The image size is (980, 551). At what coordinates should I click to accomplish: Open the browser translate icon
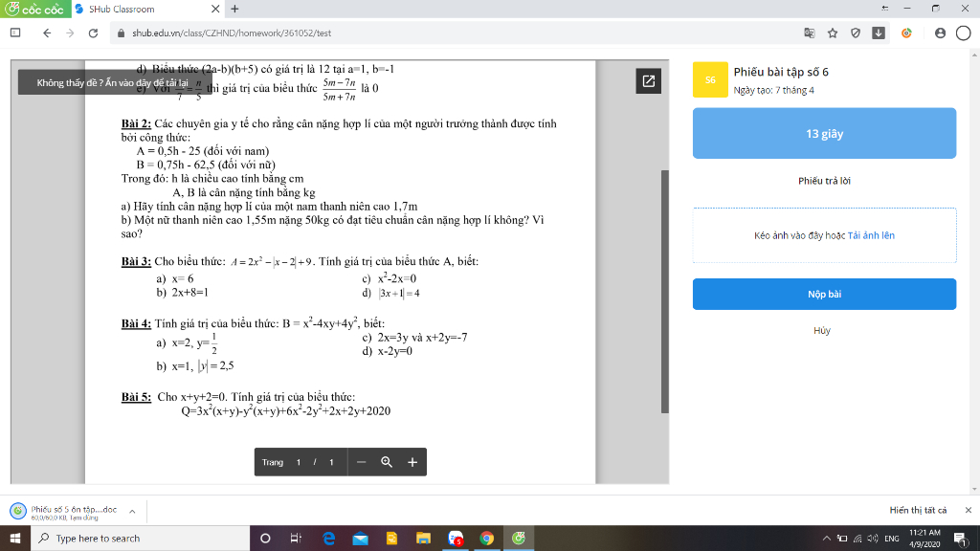pyautogui.click(x=810, y=33)
